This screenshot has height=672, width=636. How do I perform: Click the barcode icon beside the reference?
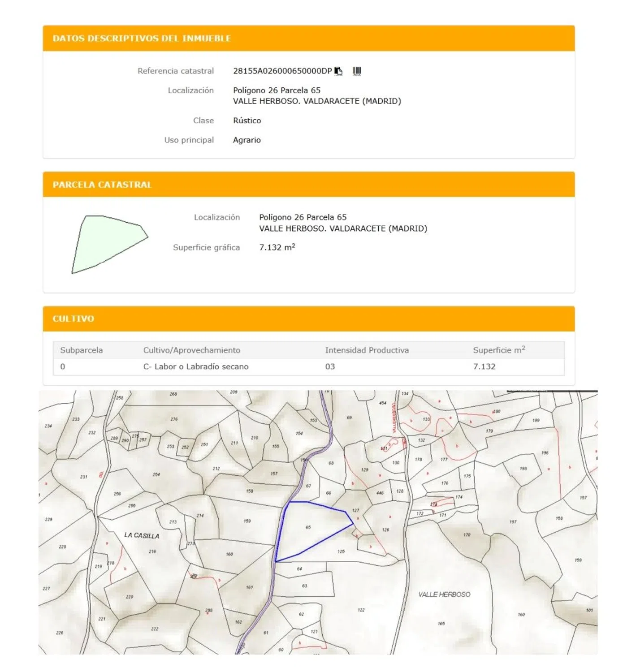[357, 71]
